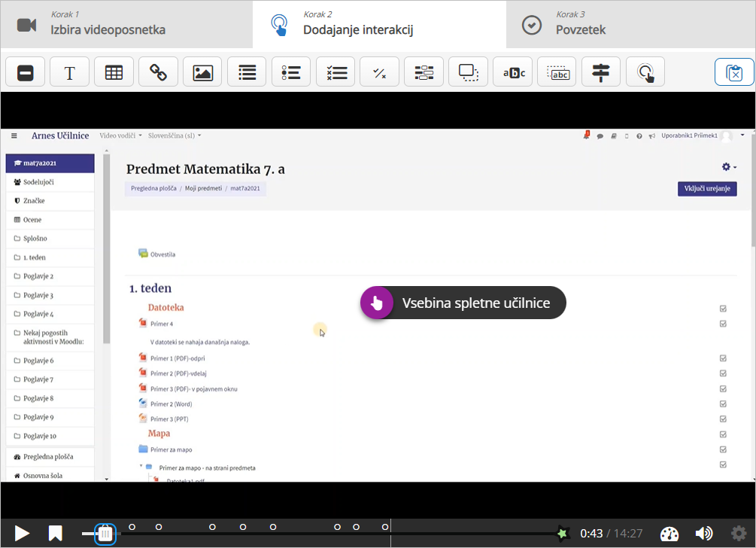Play the video
The width and height of the screenshot is (756, 548).
[22, 534]
